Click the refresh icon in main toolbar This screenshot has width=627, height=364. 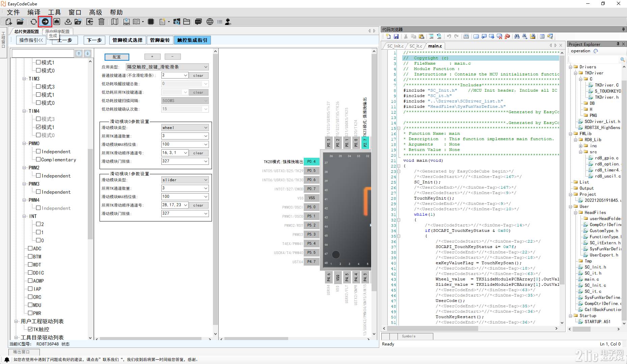(x=33, y=22)
